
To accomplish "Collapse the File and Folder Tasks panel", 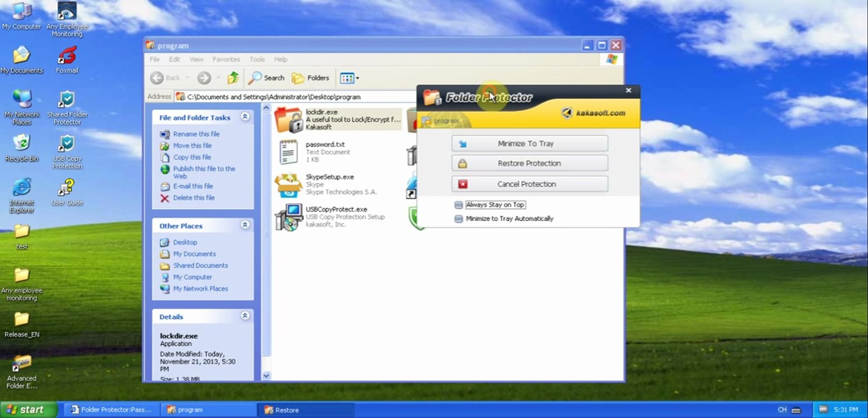I will pos(245,117).
